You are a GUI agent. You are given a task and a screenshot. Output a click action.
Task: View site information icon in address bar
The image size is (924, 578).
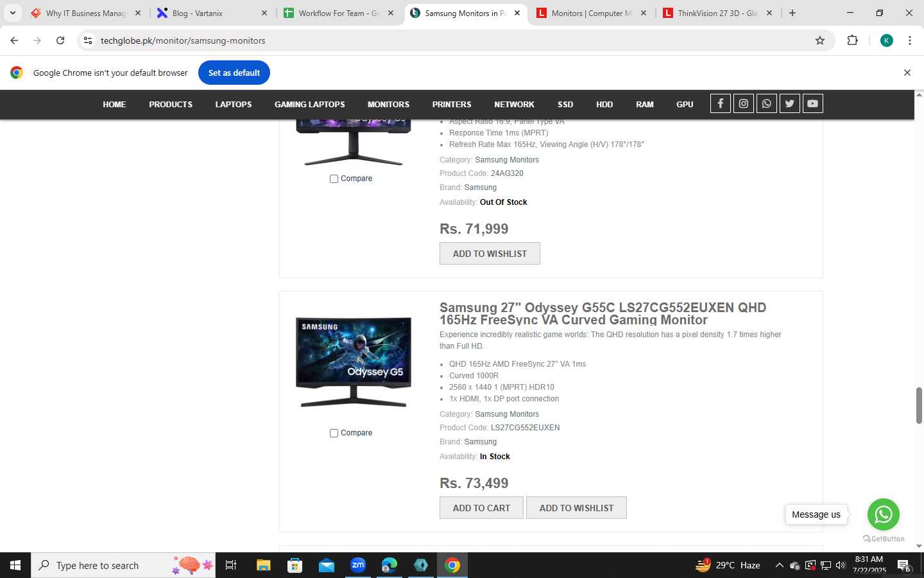point(88,40)
